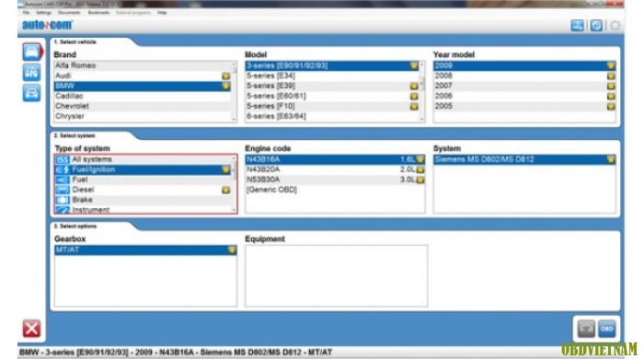The height and width of the screenshot is (359, 644).
Task: Toggle favorite star on Diesel system
Action: point(226,190)
